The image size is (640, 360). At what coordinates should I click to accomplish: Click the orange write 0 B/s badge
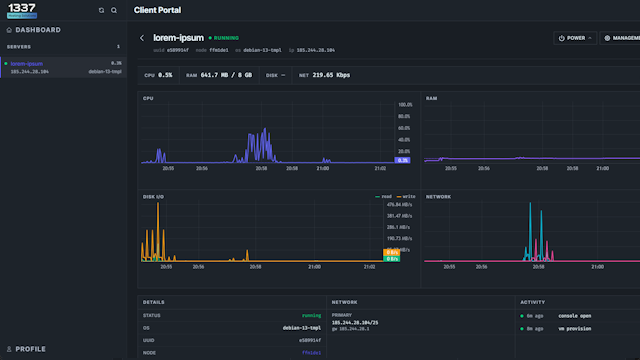(x=391, y=252)
